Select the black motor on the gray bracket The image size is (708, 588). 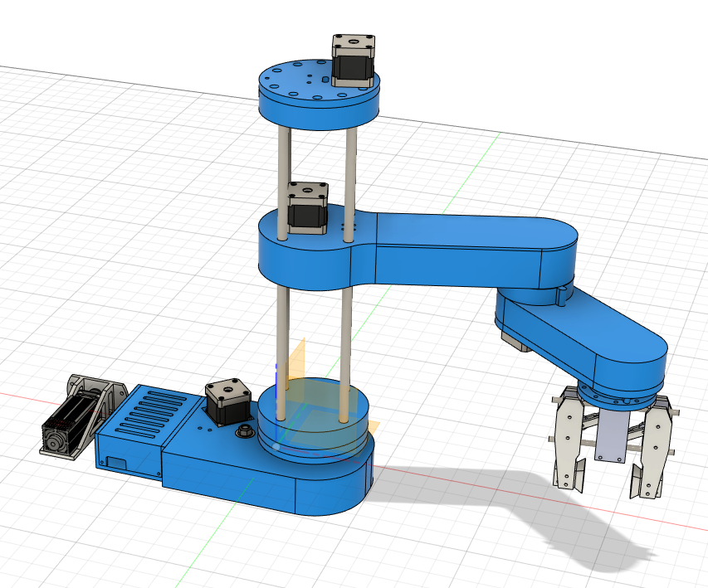[x=68, y=424]
